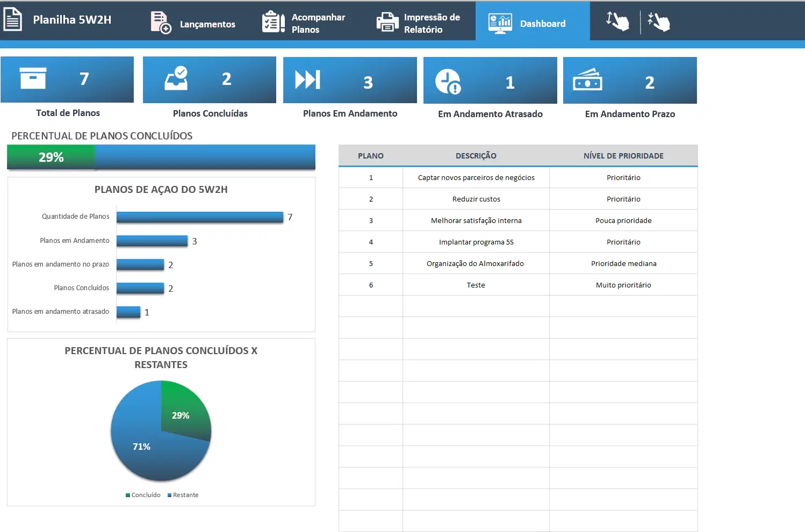Viewport: 805px width, 532px height.
Task: Click the hand with inward arrows icon
Action: 659,21
